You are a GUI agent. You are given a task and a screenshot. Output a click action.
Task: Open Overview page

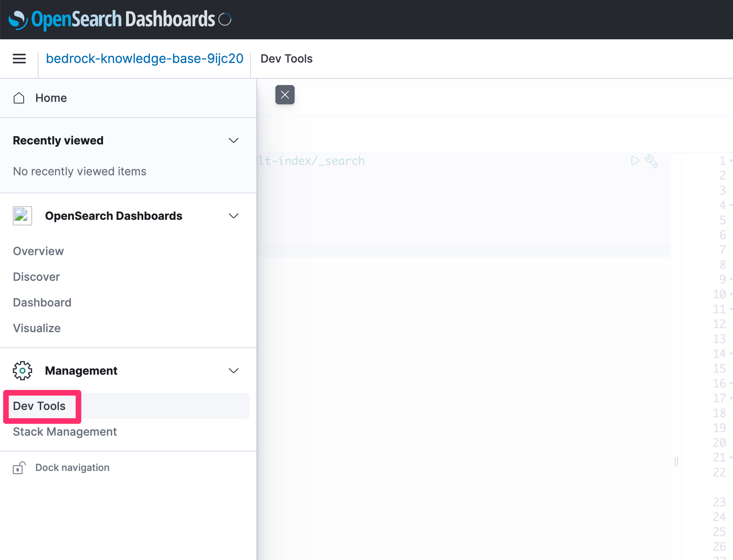pyautogui.click(x=39, y=251)
